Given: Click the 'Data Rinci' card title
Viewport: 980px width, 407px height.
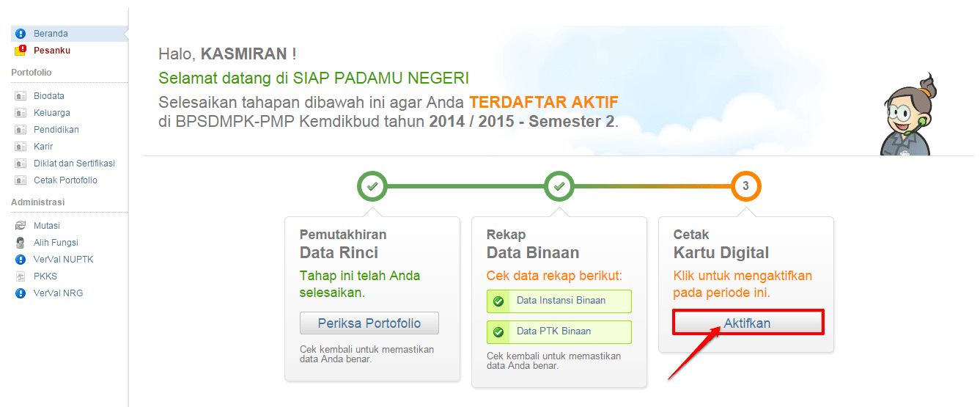Looking at the screenshot, I should pyautogui.click(x=339, y=253).
